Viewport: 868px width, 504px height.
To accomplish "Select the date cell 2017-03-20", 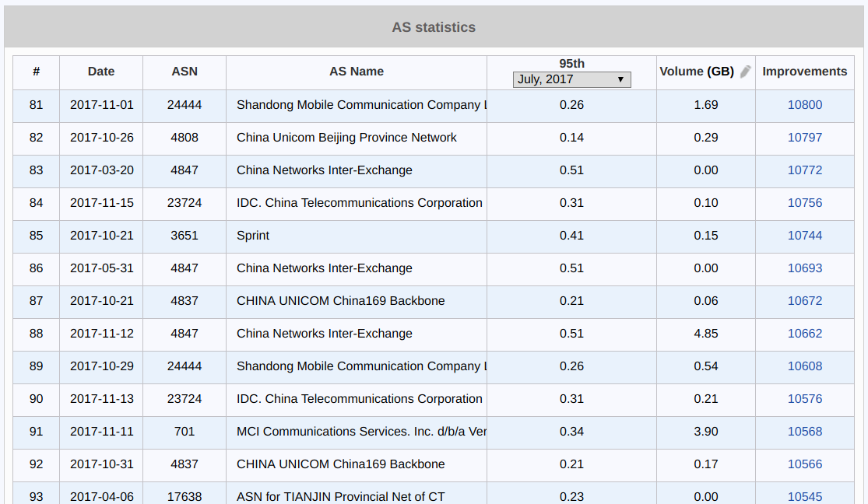I will 101,170.
